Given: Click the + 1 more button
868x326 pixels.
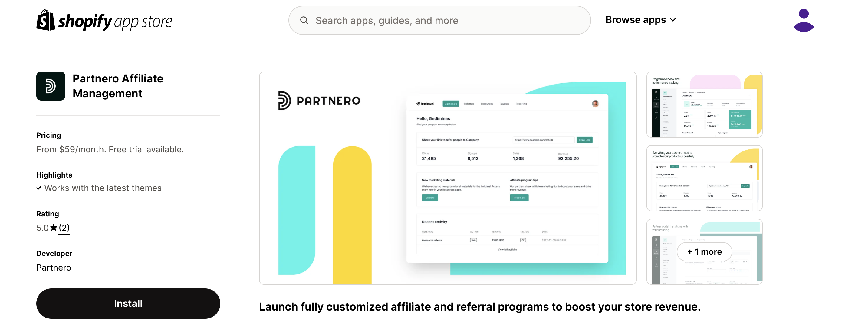Looking at the screenshot, I should tap(704, 252).
